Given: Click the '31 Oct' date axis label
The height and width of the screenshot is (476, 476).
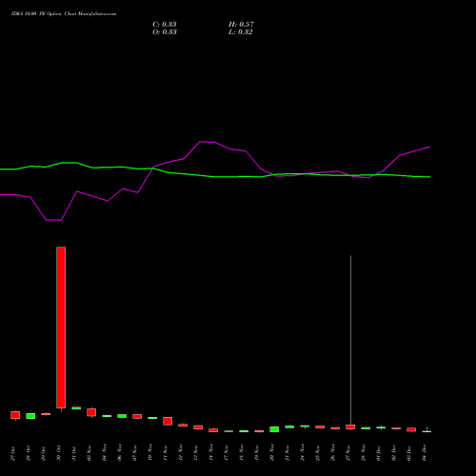Looking at the screenshot, I should (x=73, y=453).
